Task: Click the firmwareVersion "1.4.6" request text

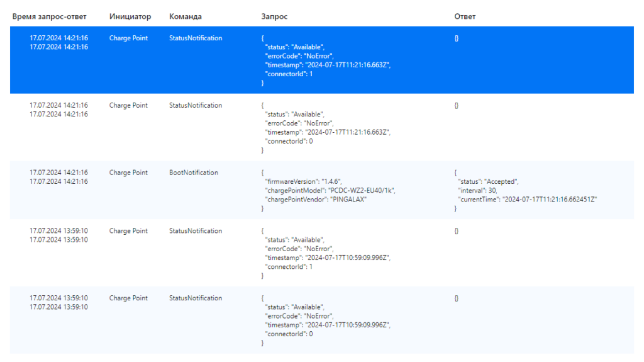Action: [303, 181]
